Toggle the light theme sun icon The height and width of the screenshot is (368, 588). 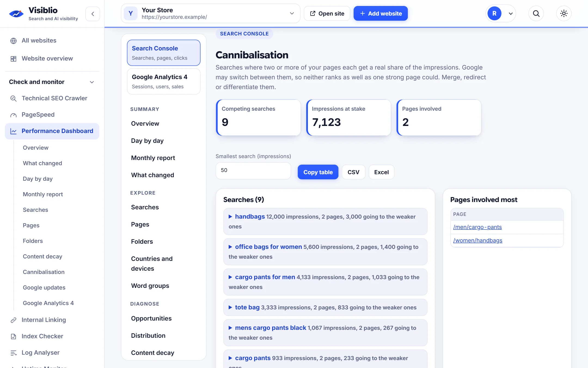point(564,13)
